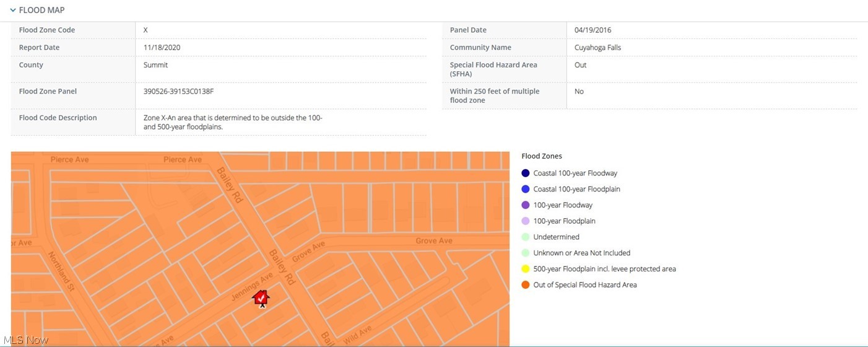Click the red house property marker

(261, 299)
